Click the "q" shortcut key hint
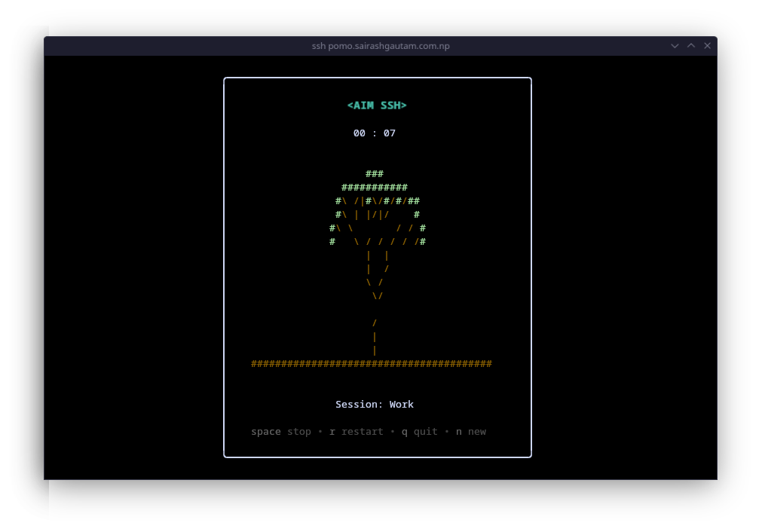The image size is (762, 532). (405, 432)
